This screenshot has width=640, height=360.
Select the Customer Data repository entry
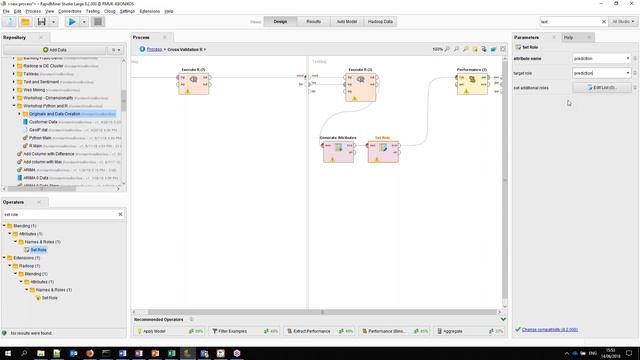pos(43,122)
